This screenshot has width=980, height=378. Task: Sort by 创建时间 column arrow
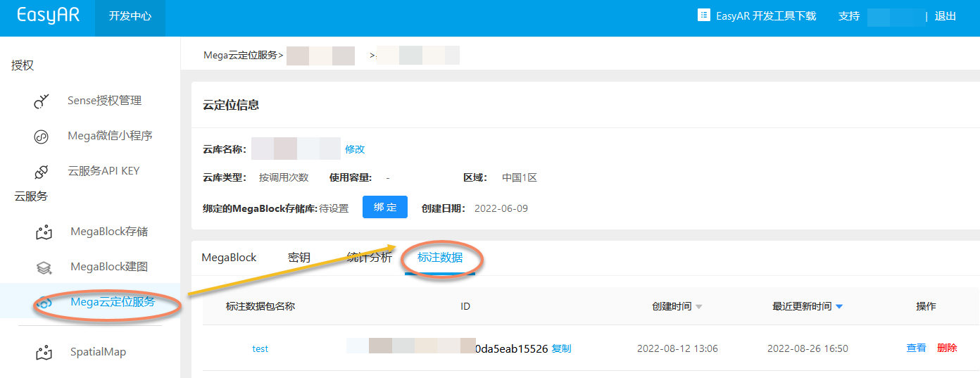click(x=698, y=307)
